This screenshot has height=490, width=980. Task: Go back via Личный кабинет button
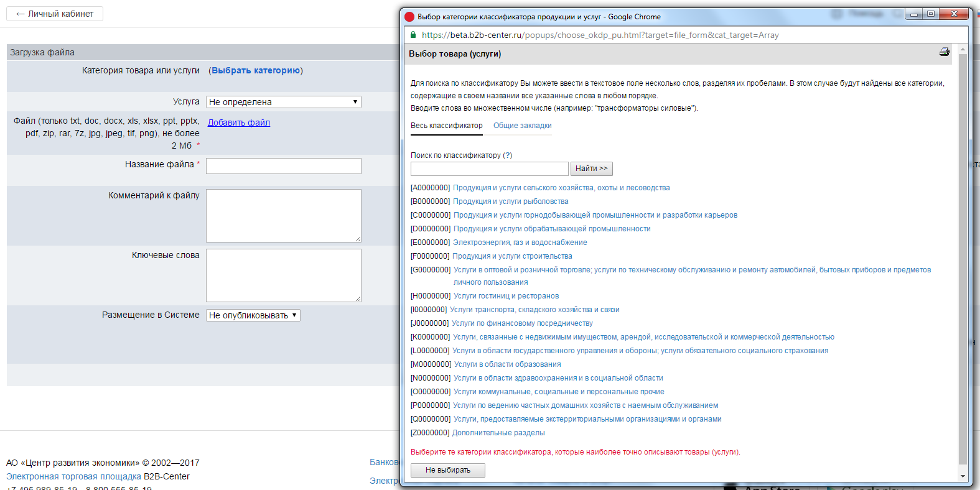55,14
